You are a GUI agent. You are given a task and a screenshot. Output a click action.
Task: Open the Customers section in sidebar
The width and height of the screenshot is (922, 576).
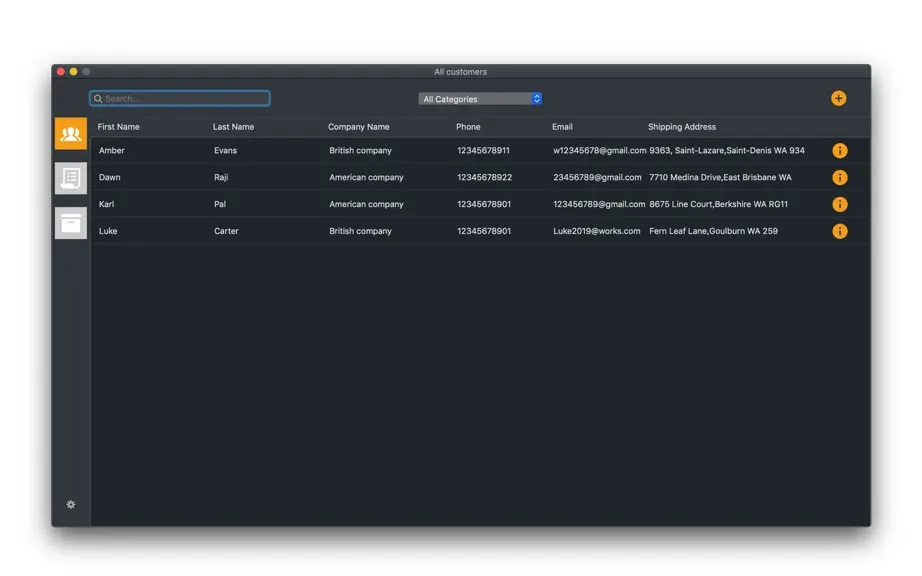tap(71, 133)
